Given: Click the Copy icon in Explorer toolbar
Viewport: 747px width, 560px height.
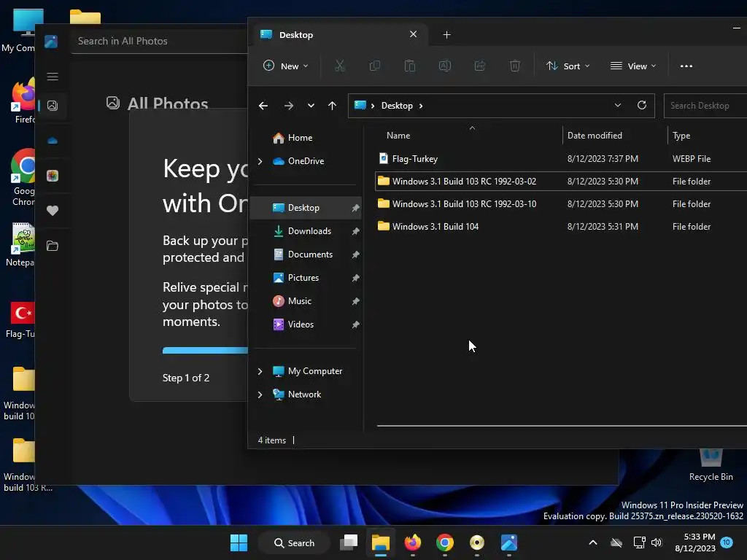Looking at the screenshot, I should tap(374, 66).
